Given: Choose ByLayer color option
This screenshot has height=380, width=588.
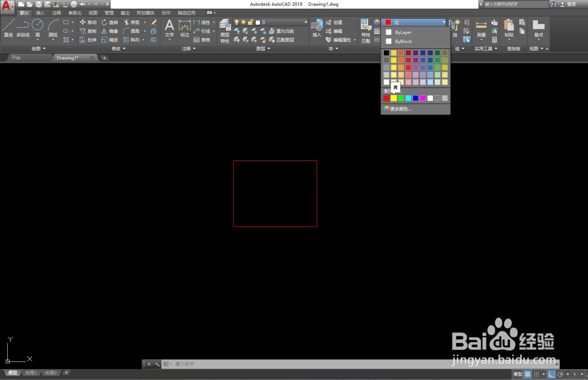Looking at the screenshot, I should click(416, 32).
